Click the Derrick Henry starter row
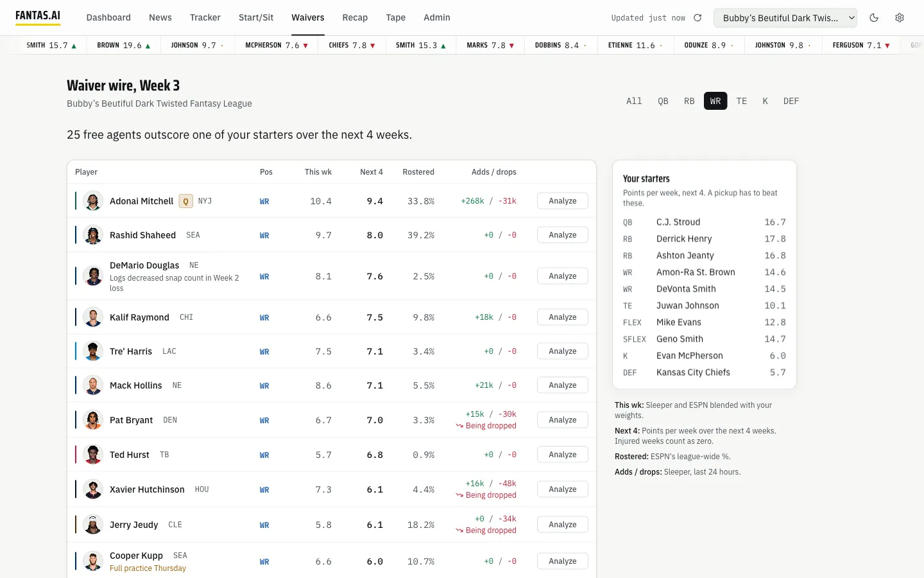Image resolution: width=924 pixels, height=578 pixels. click(x=705, y=239)
